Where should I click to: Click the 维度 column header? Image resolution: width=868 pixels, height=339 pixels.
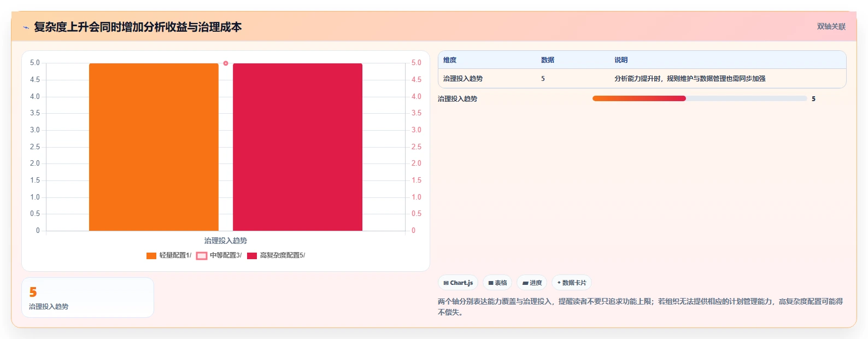click(x=450, y=60)
